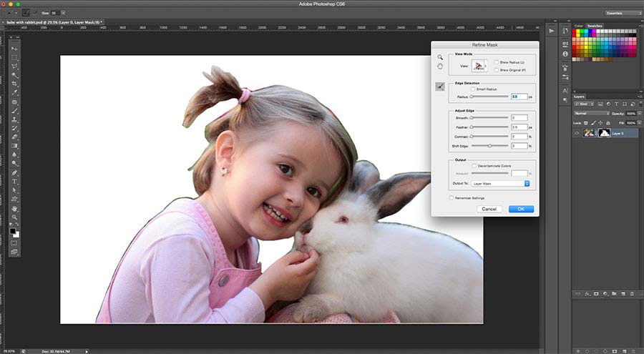Select the Type tool in the toolbar
Viewport: 644px width, 354px height.
point(15,182)
